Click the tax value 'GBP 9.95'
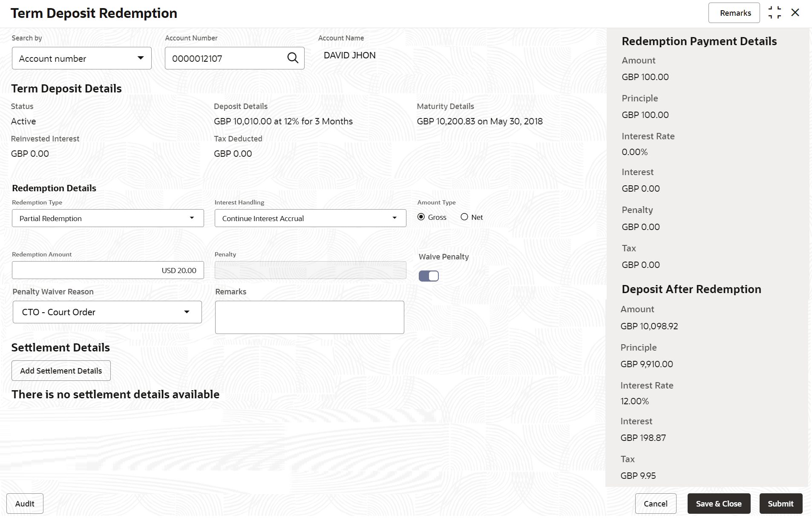 tap(638, 476)
